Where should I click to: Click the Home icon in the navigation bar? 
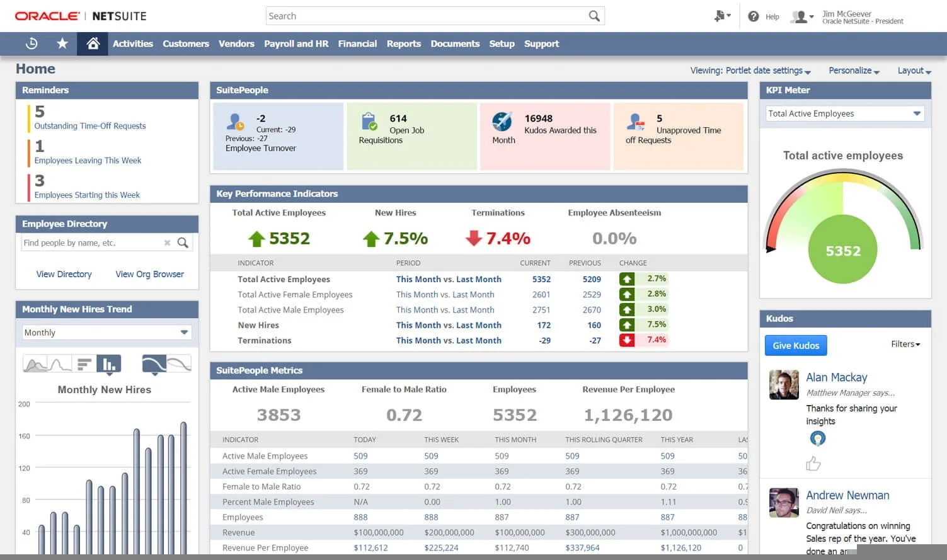point(93,43)
